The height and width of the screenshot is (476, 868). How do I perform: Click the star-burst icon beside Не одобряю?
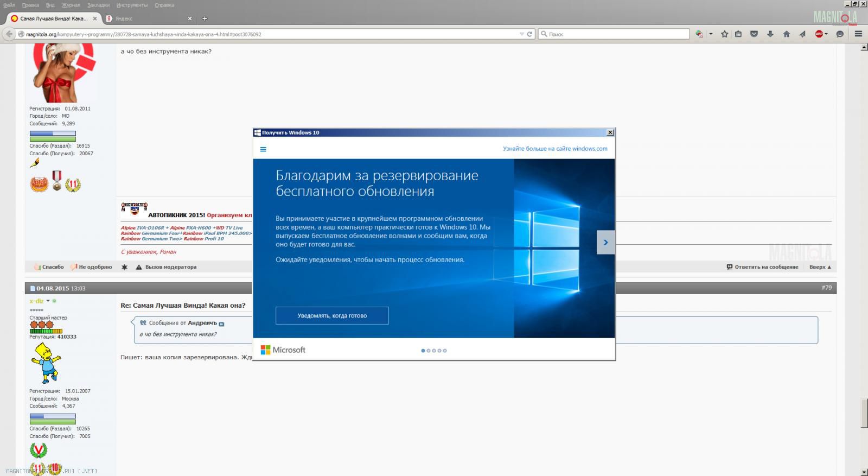point(124,267)
